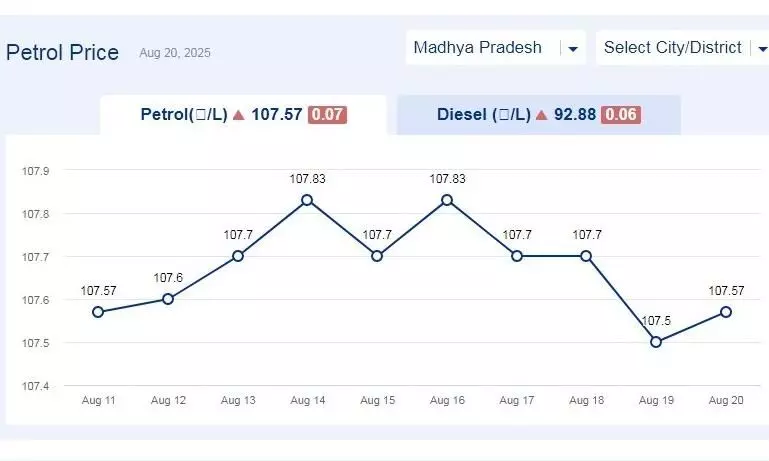Click the Aug 14 data point at 107.83
Viewport: 769px width, 461px height.
[307, 200]
